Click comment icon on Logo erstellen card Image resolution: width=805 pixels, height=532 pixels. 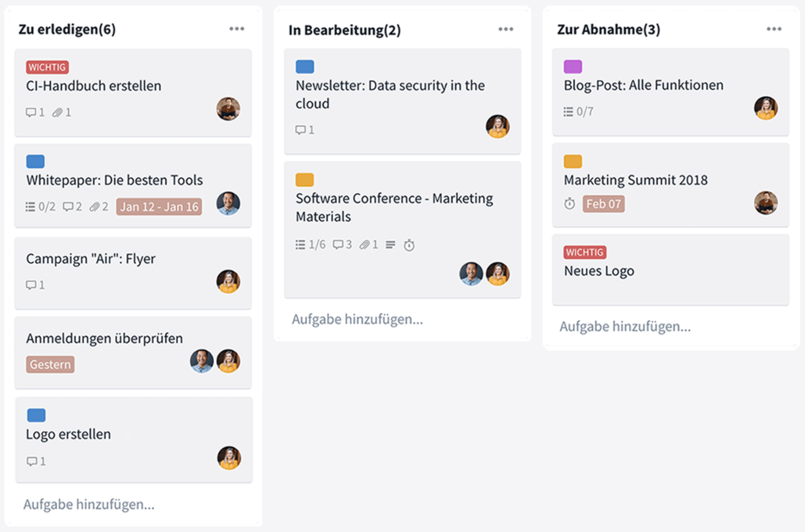pos(32,461)
